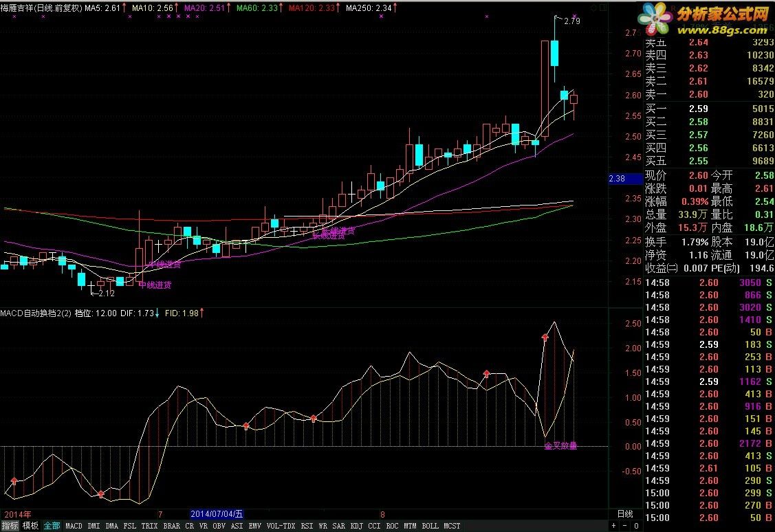Select the 买五 2.55 order row

pos(709,161)
